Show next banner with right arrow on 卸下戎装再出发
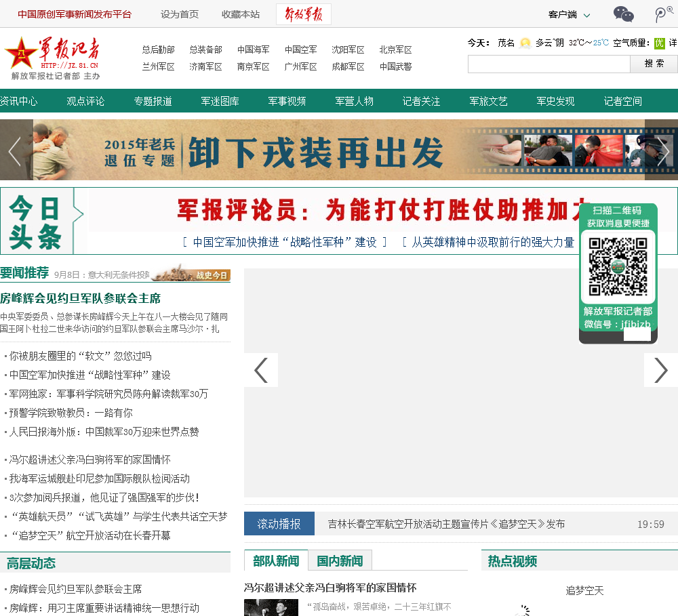Screen dimensions: 678x616 [x=663, y=151]
